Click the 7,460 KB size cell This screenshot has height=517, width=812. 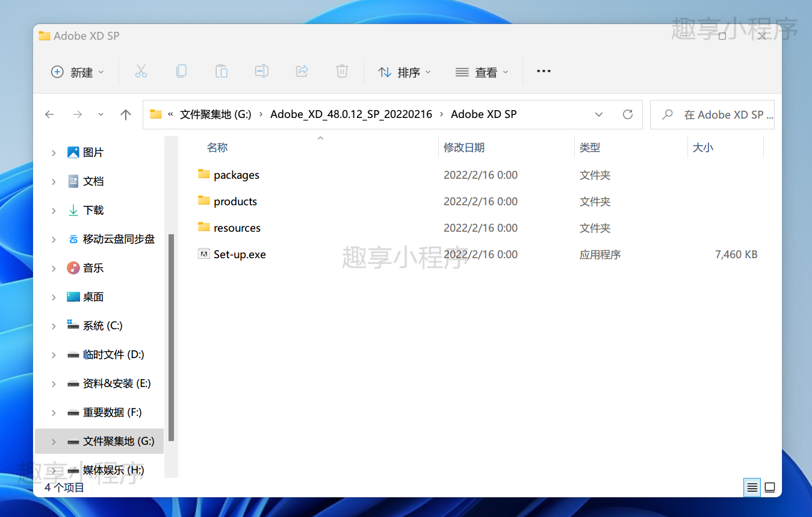(x=736, y=254)
